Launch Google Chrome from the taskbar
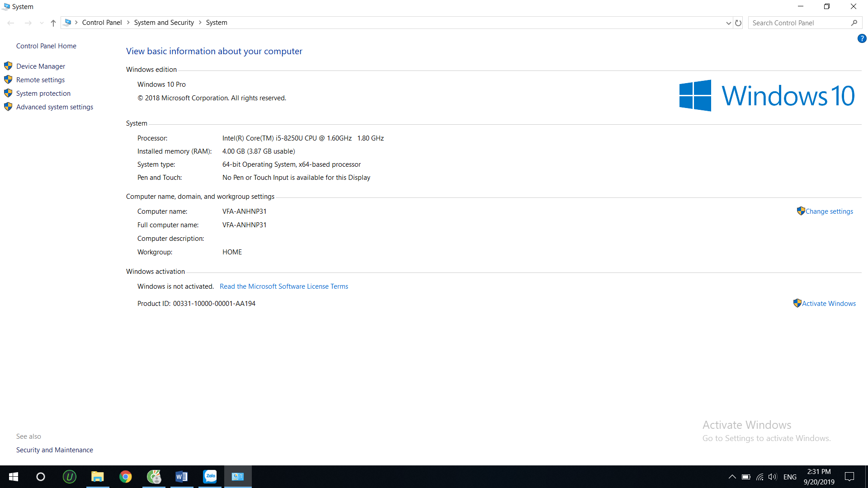 click(126, 477)
